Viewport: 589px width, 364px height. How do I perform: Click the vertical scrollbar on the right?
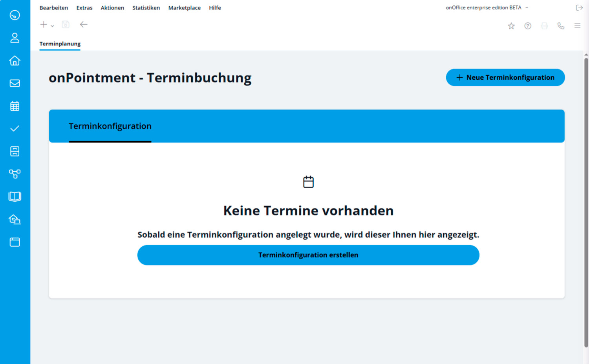coord(586,196)
